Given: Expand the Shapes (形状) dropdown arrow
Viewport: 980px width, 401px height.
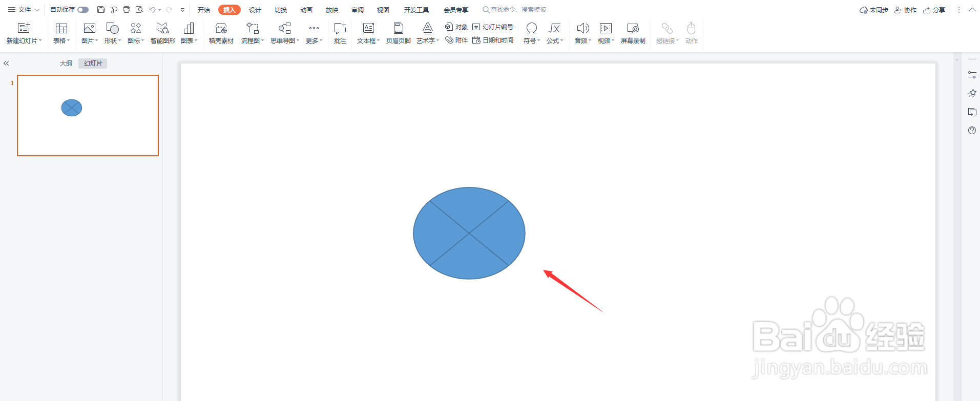Looking at the screenshot, I should click(x=120, y=40).
